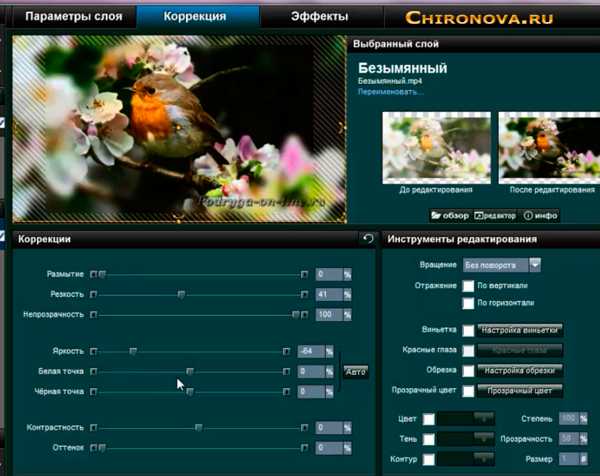Screen dimensions: 600x476
Task: Click the decrease button of the Резкость slider
Action: [93, 294]
